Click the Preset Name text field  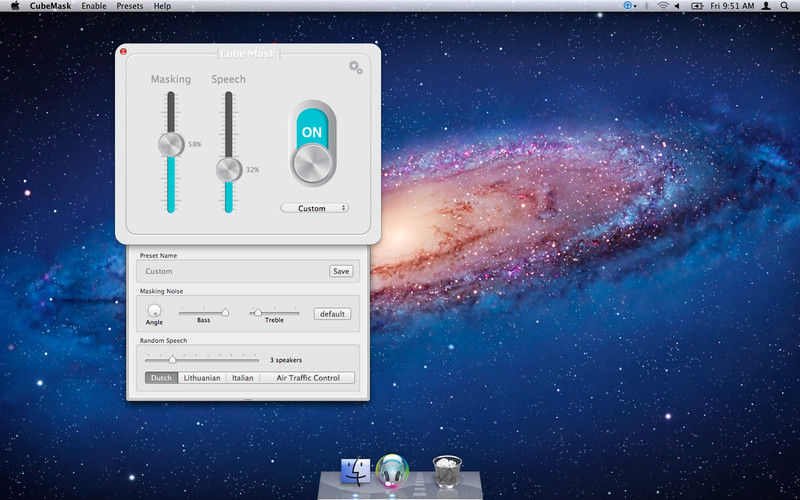[236, 271]
